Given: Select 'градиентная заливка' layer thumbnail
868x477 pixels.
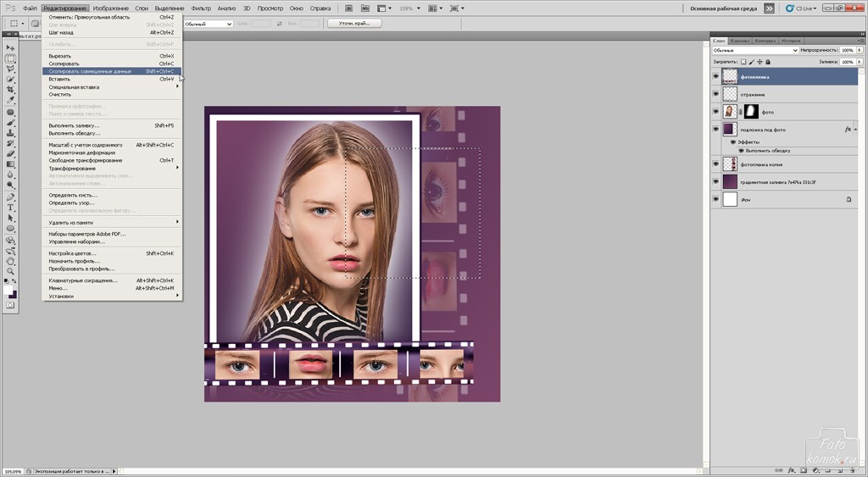Looking at the screenshot, I should [x=729, y=182].
